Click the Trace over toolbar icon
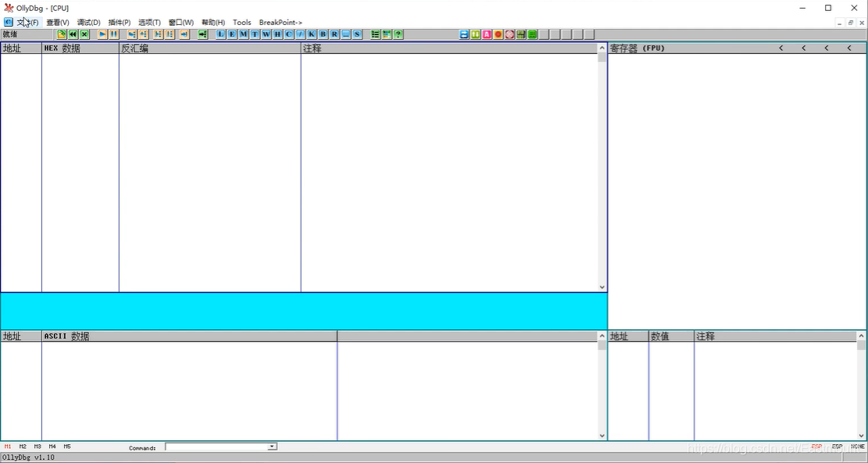Image resolution: width=868 pixels, height=463 pixels. 170,34
